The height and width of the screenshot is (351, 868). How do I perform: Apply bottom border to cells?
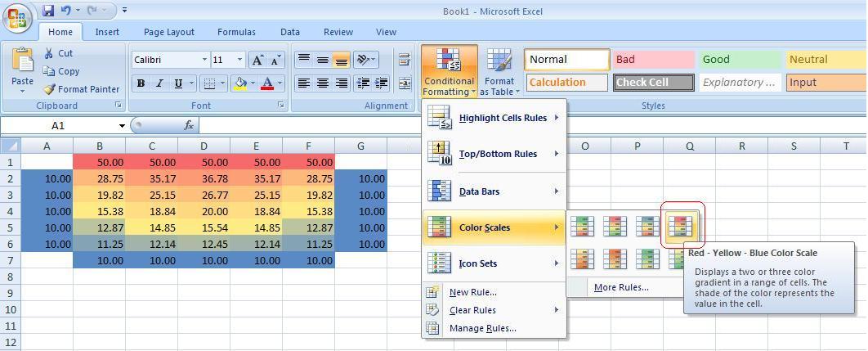click(210, 83)
